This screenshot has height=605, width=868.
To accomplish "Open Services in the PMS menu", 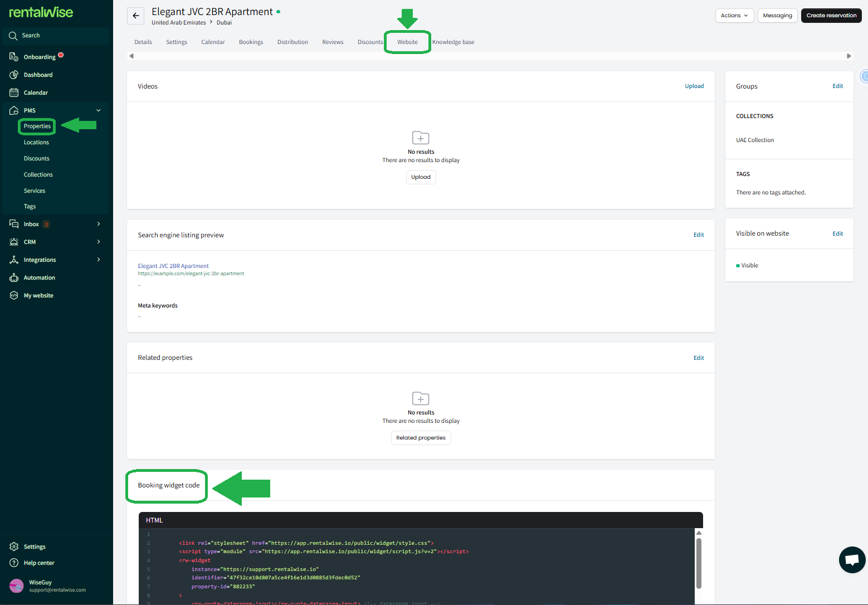I will click(35, 191).
